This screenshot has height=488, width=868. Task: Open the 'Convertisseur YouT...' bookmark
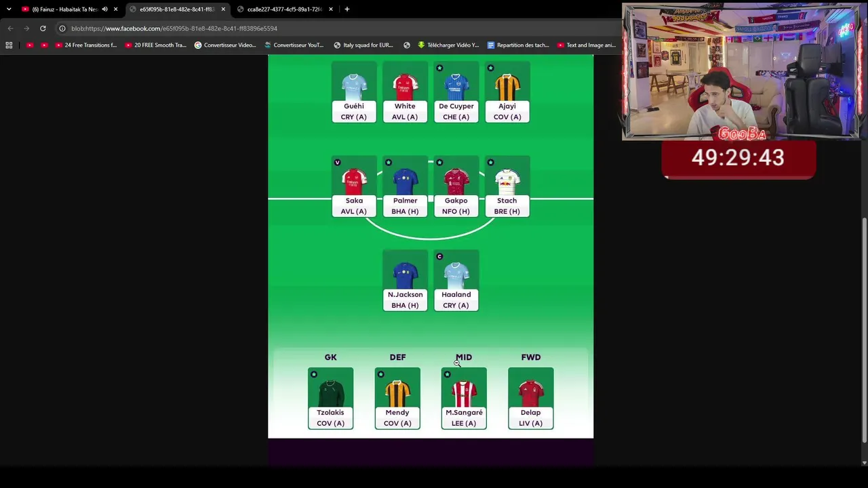coord(294,45)
